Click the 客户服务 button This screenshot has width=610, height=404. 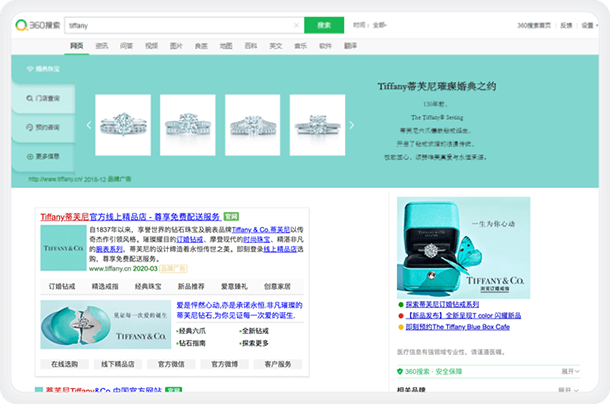pyautogui.click(x=278, y=364)
